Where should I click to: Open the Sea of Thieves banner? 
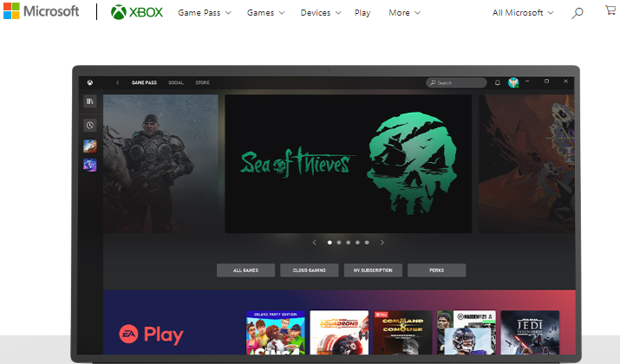[x=349, y=164]
